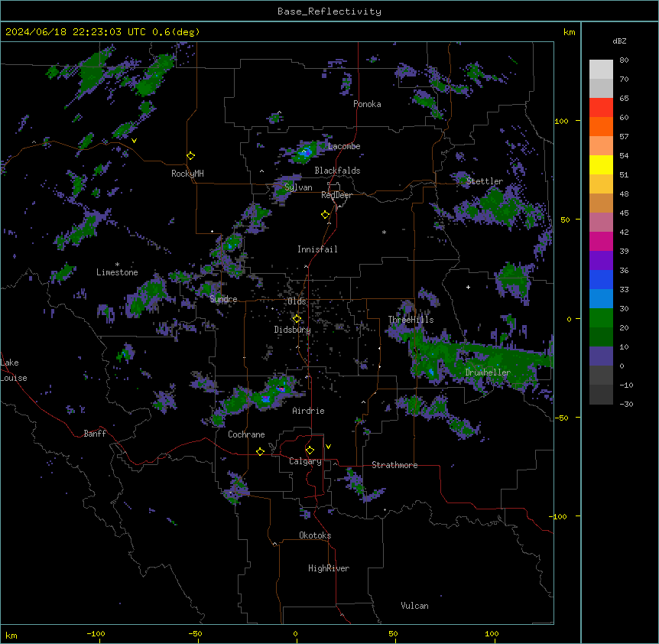Click the Base_Reflectivity title

329,11
